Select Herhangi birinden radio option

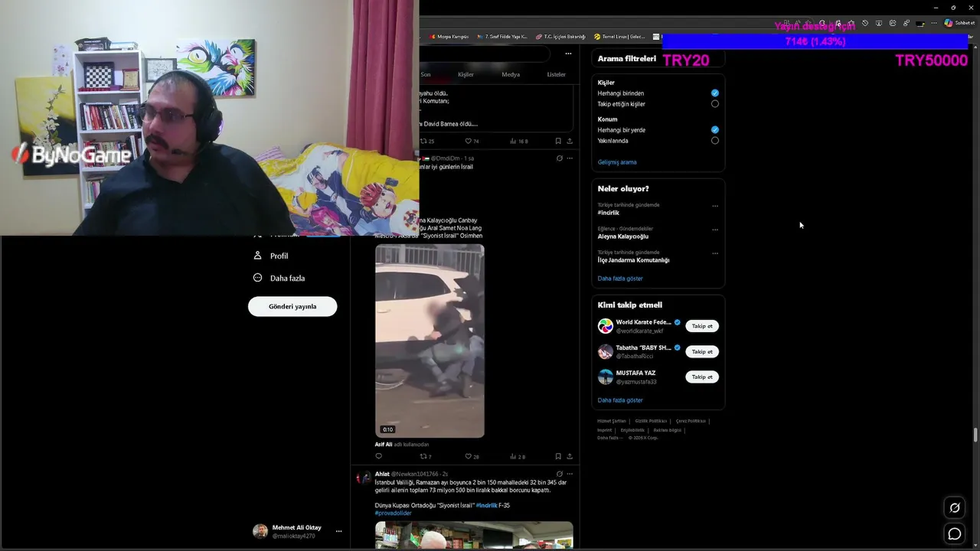715,93
